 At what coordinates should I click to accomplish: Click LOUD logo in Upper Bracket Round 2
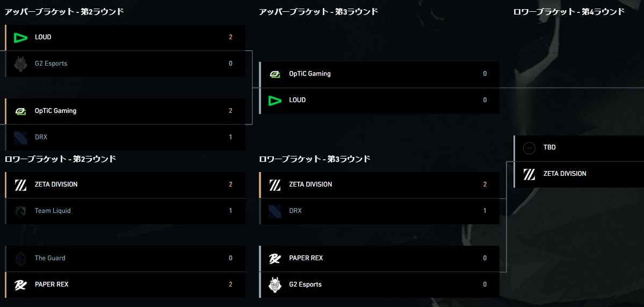click(20, 38)
